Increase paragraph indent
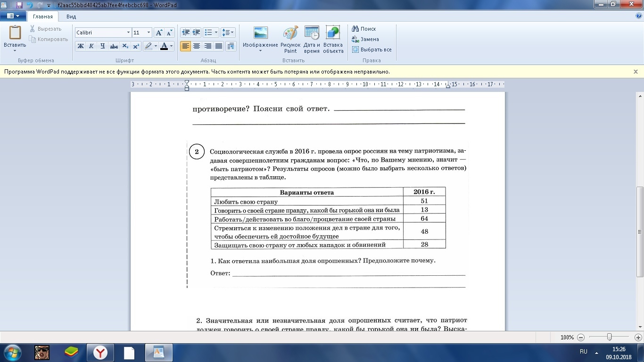The image size is (644, 362). click(196, 33)
